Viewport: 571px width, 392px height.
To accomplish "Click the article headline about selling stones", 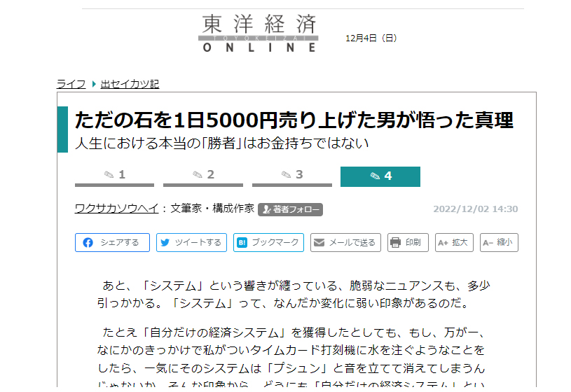I will [294, 120].
